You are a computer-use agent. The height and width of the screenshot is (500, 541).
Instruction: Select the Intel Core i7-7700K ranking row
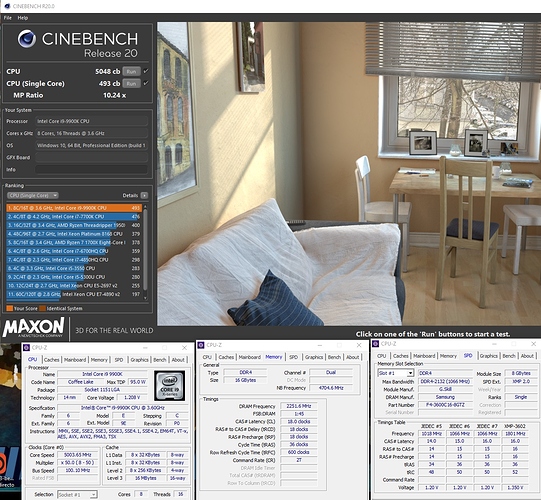74,217
